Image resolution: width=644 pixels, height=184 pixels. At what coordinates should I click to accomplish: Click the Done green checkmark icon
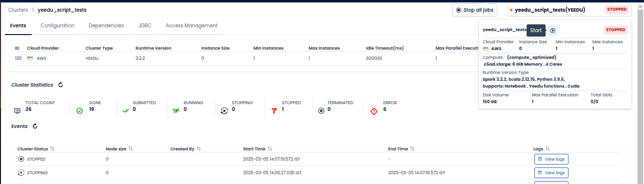tap(80, 111)
